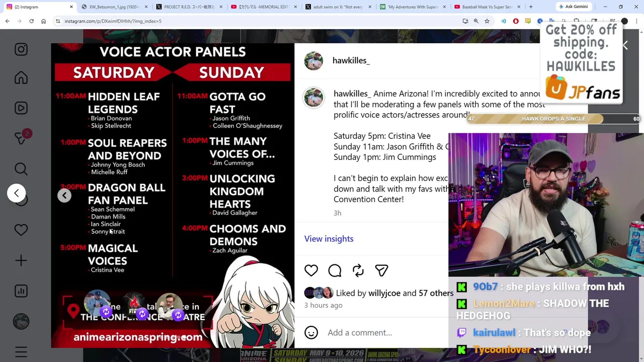Click the red extension icon in toolbar
Viewport: 644px width, 362px height.
(516, 21)
